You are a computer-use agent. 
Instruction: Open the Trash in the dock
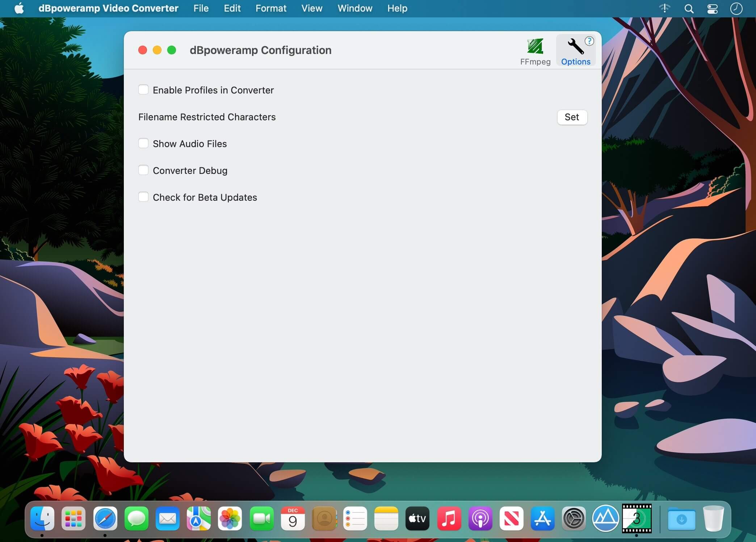[713, 518]
